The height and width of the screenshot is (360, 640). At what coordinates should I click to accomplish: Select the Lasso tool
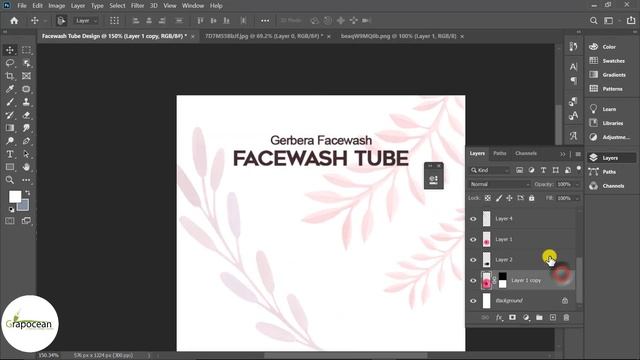(x=10, y=63)
